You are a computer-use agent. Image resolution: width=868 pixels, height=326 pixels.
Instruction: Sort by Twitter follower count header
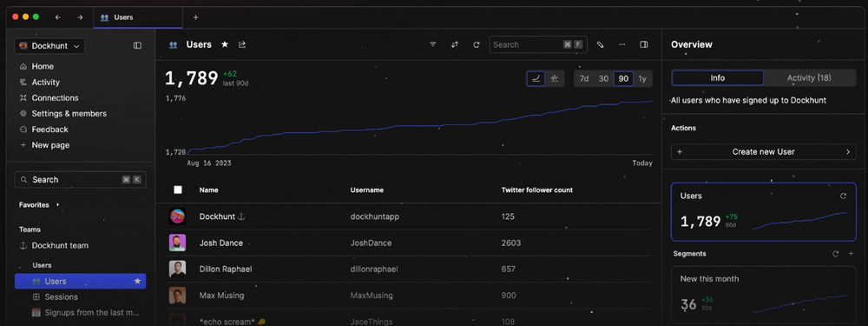point(537,190)
